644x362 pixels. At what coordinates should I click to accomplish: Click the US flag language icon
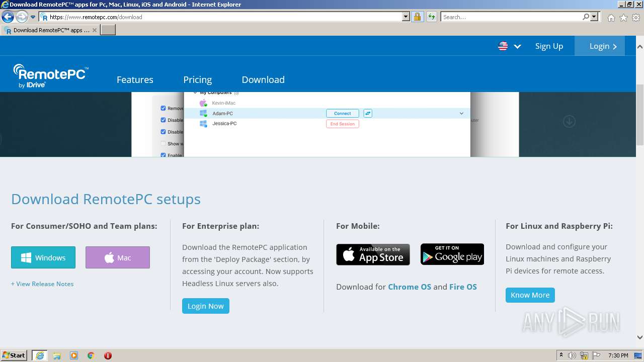tap(503, 46)
